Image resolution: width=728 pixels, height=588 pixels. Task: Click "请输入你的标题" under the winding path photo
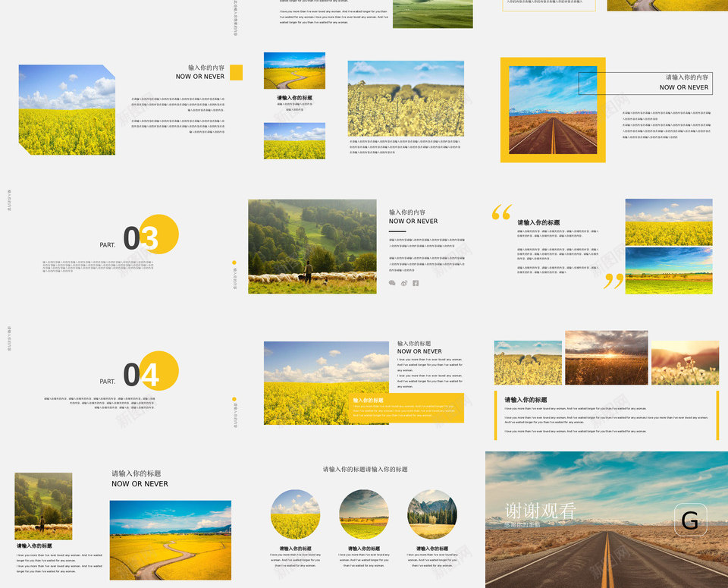pyautogui.click(x=295, y=98)
